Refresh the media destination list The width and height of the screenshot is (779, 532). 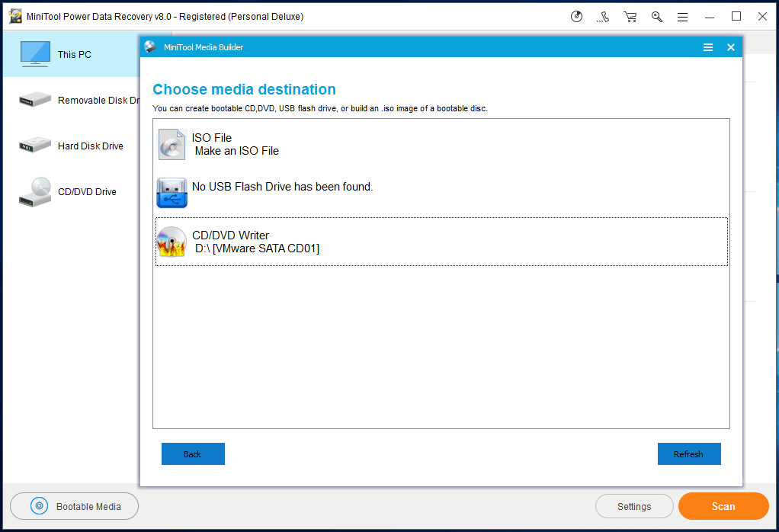tap(689, 454)
